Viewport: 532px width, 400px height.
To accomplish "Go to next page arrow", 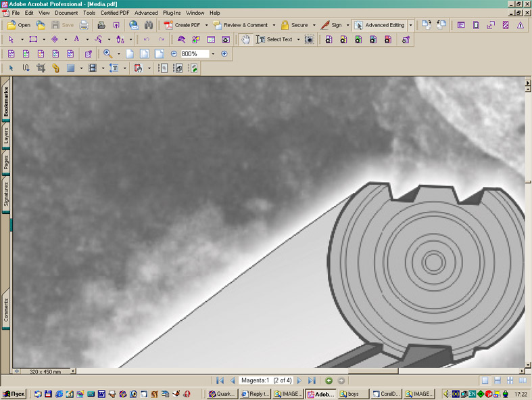I will click(x=299, y=381).
